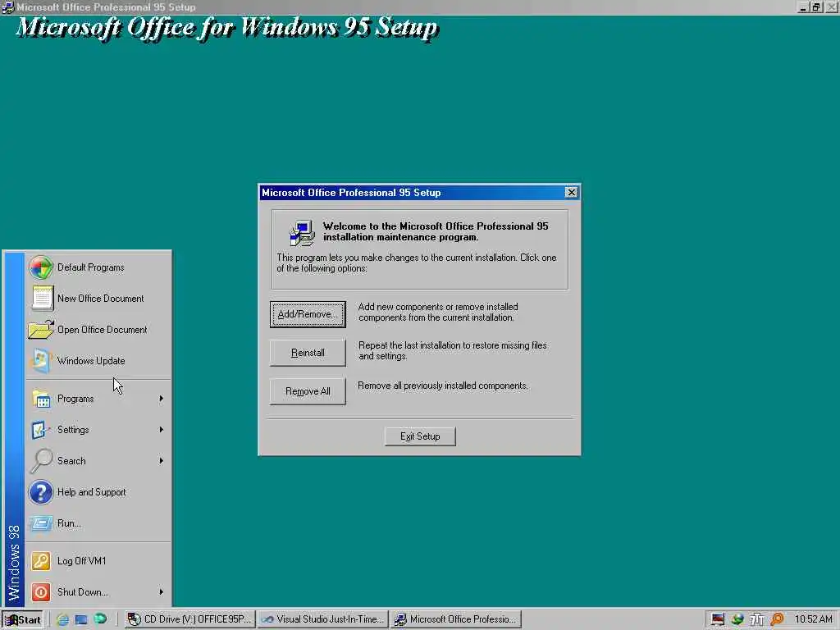Screen dimensions: 840x630
Task: Click the Default Programs icon
Action: click(x=41, y=267)
